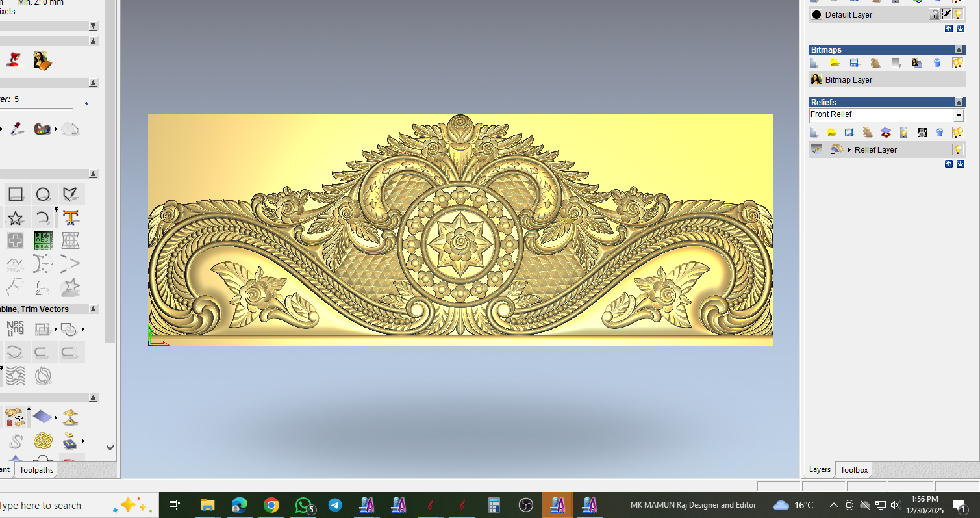The height and width of the screenshot is (518, 980).
Task: Select the eyedropper colour picker tool
Action: tap(17, 129)
